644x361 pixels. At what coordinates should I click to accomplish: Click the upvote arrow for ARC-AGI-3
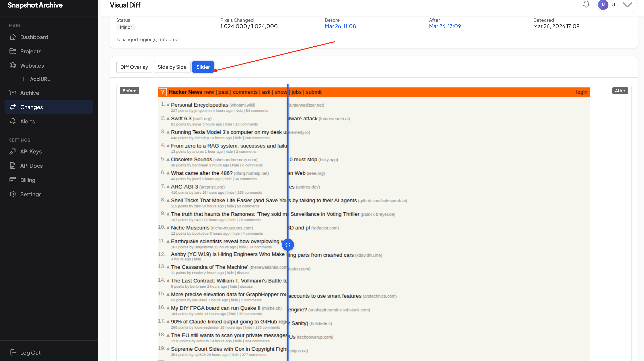(x=168, y=187)
